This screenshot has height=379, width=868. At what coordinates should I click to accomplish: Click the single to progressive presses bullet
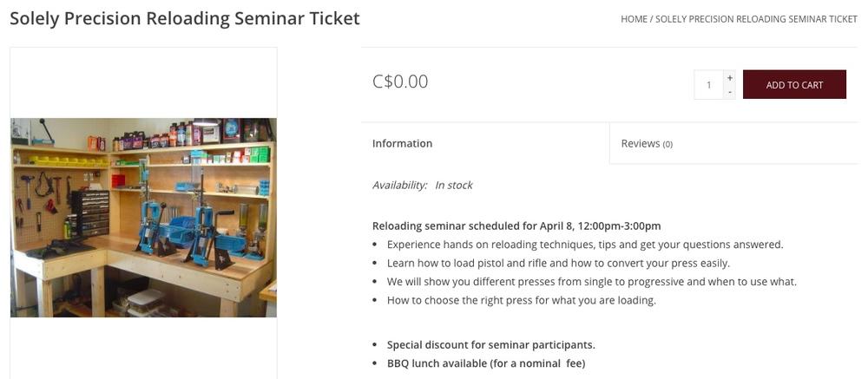point(591,281)
